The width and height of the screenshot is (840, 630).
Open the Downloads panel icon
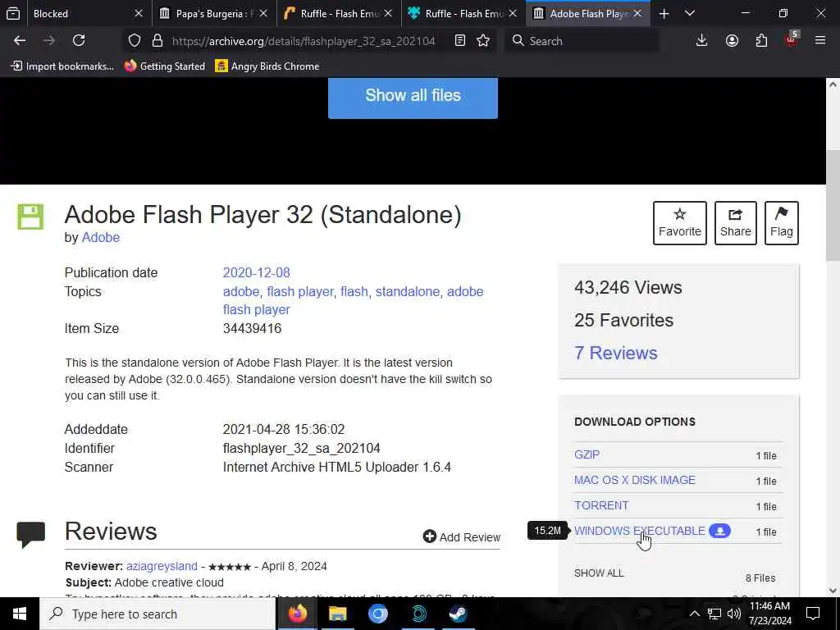click(701, 41)
